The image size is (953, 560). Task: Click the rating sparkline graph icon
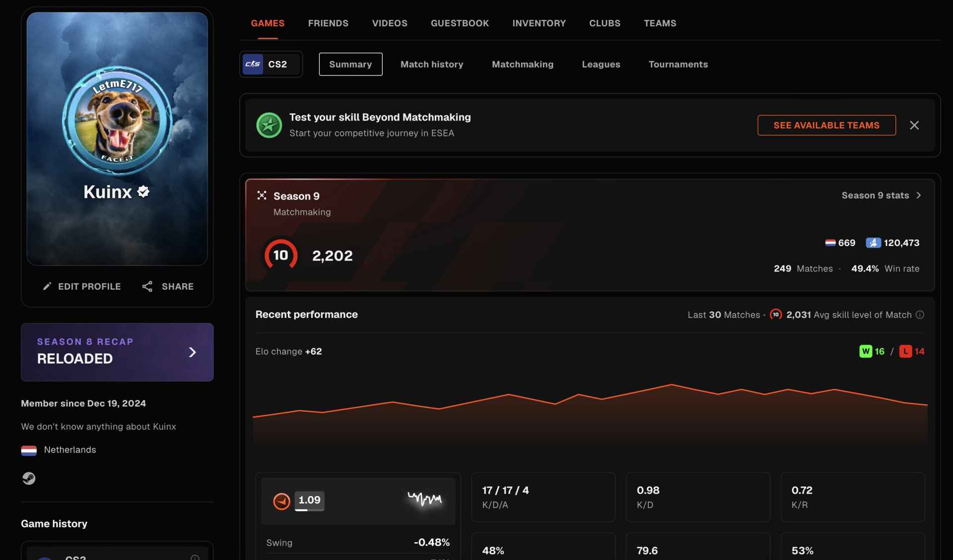[x=425, y=498]
